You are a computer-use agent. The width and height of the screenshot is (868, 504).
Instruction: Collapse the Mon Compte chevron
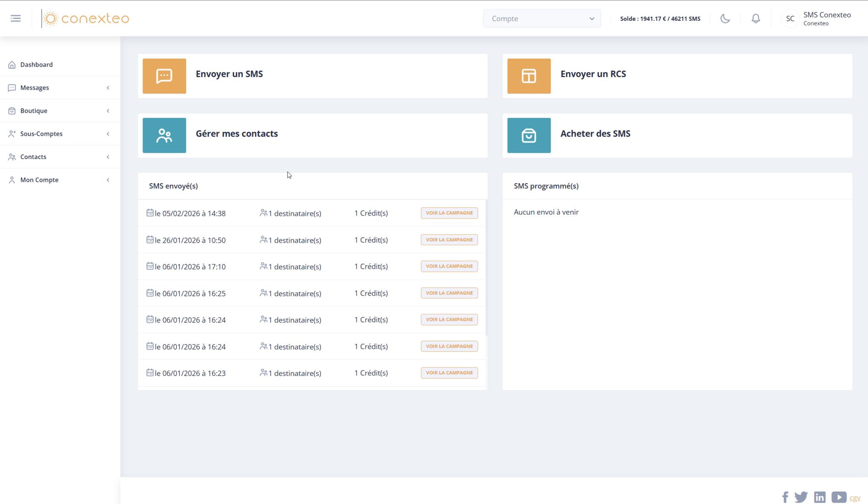108,179
